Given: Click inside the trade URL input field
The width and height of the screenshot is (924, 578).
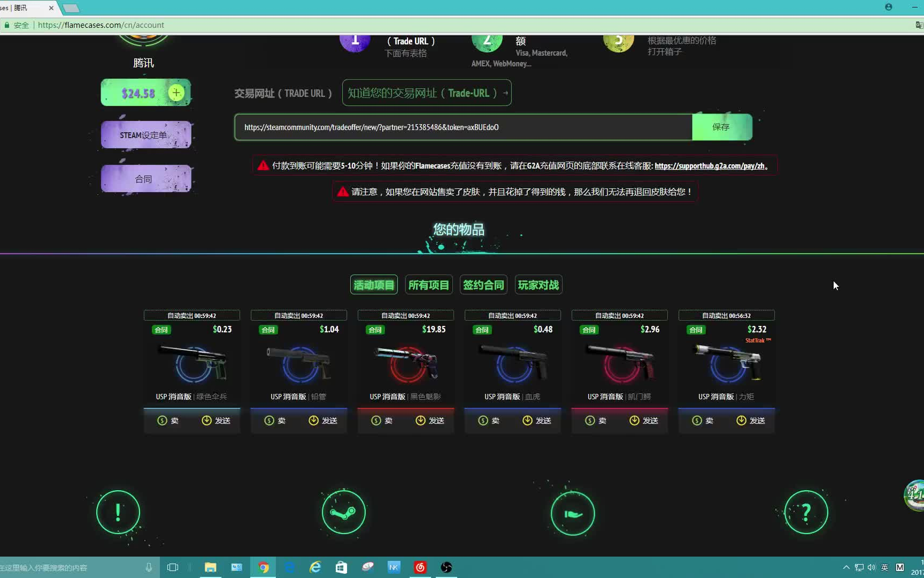Looking at the screenshot, I should (x=463, y=127).
